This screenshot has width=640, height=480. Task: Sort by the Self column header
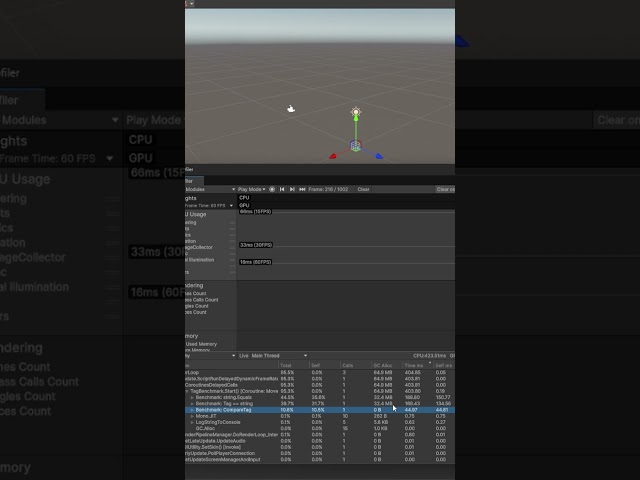coord(324,365)
